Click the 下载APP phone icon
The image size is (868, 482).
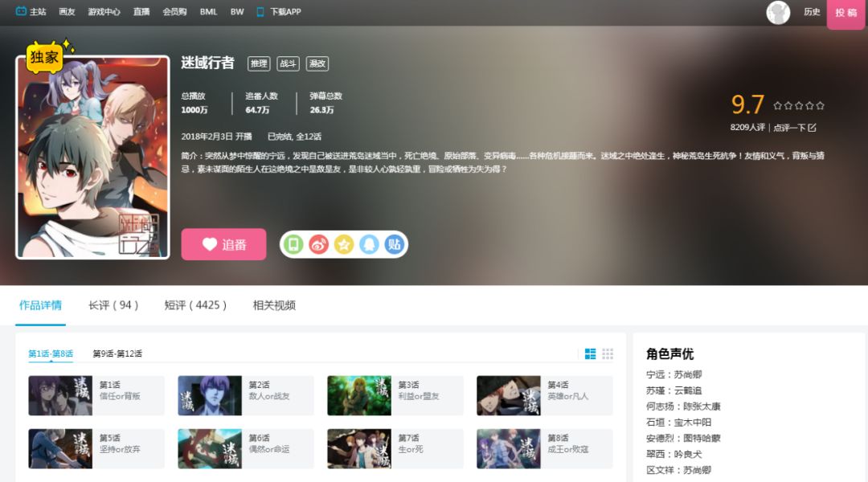(260, 11)
